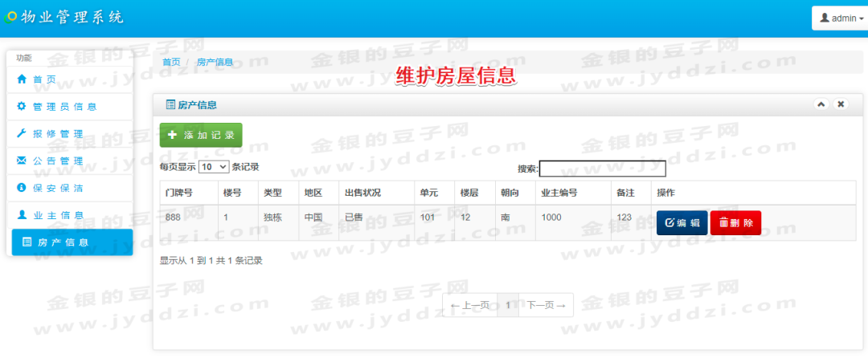Image resolution: width=868 pixels, height=358 pixels.
Task: Sort table by 地区 column header
Action: tap(319, 193)
